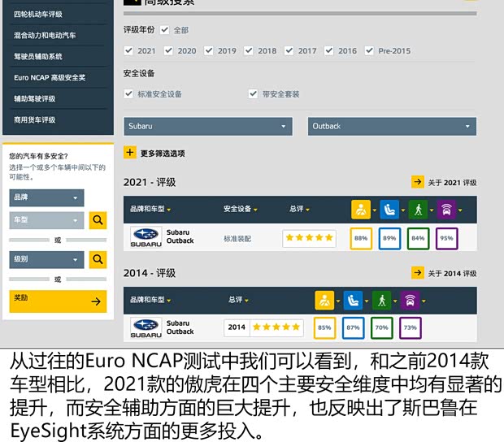Open the Subaru brand dropdown

(x=207, y=126)
